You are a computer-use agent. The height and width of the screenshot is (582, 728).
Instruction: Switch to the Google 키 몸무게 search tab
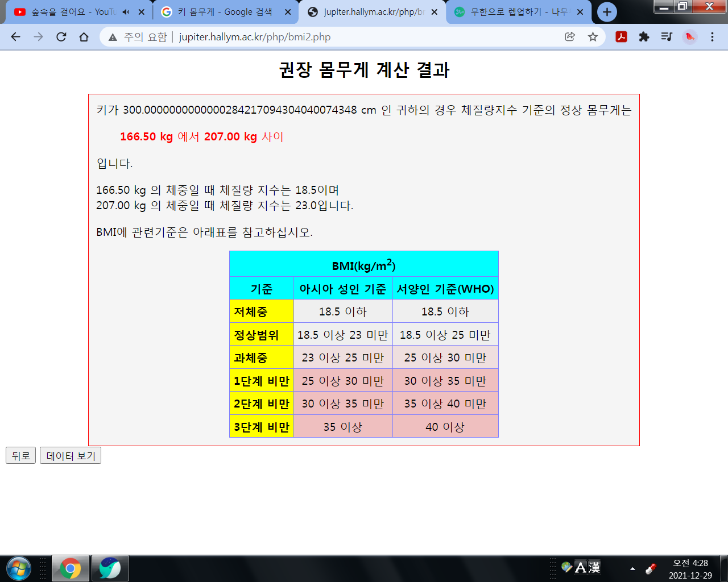point(225,12)
